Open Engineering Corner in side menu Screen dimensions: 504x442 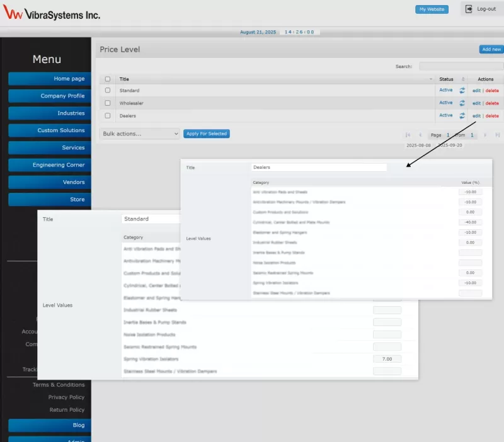(x=49, y=165)
